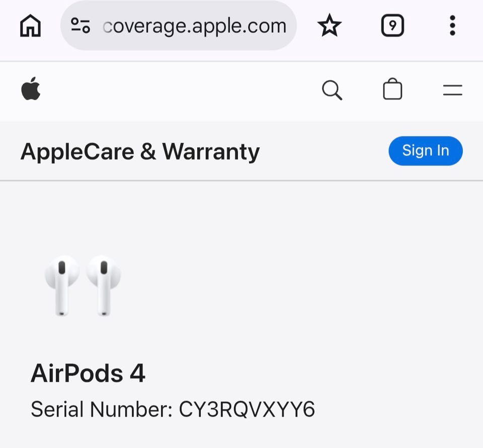This screenshot has width=483, height=448.
Task: Click the word Warranty in the header
Action: (x=211, y=152)
